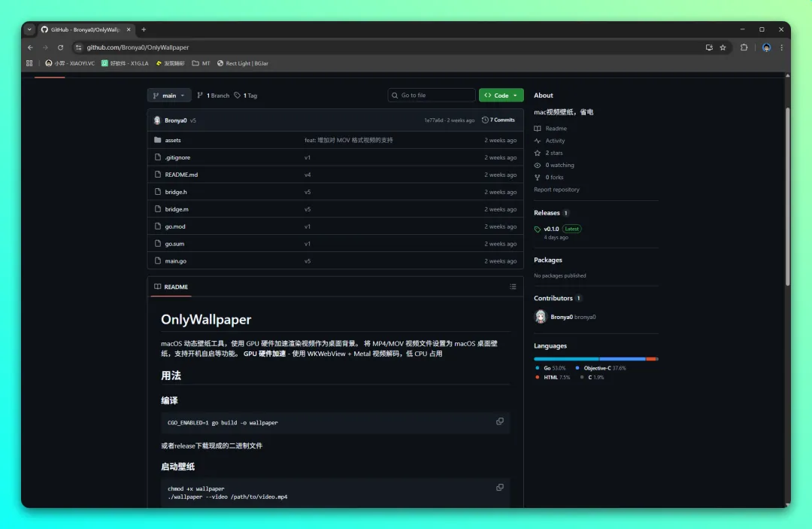This screenshot has height=529, width=812.
Task: Focus the Go to file search field
Action: (x=432, y=96)
